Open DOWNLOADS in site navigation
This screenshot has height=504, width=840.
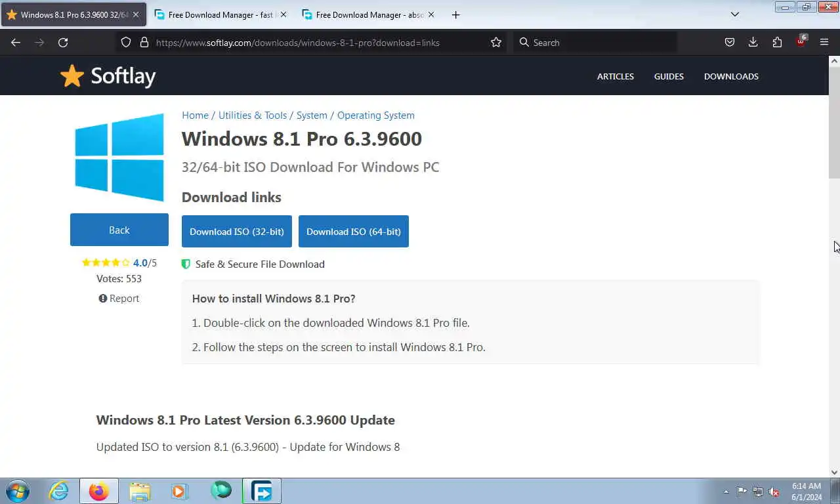click(731, 77)
